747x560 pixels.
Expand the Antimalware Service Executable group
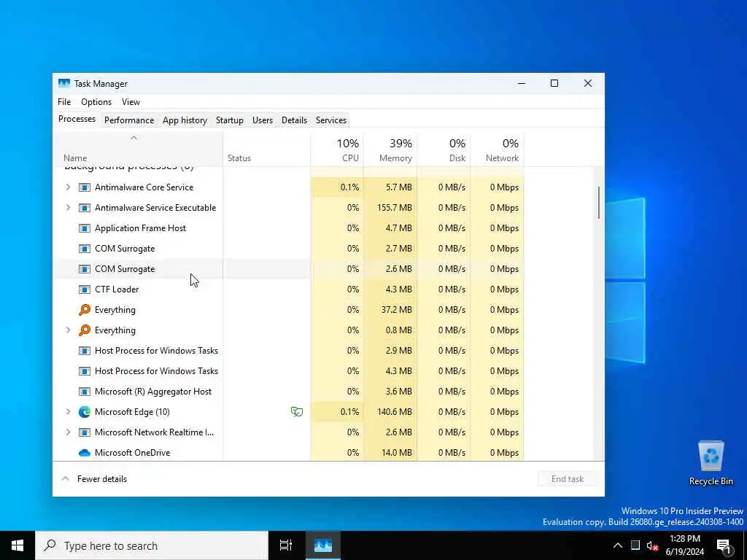coord(68,208)
